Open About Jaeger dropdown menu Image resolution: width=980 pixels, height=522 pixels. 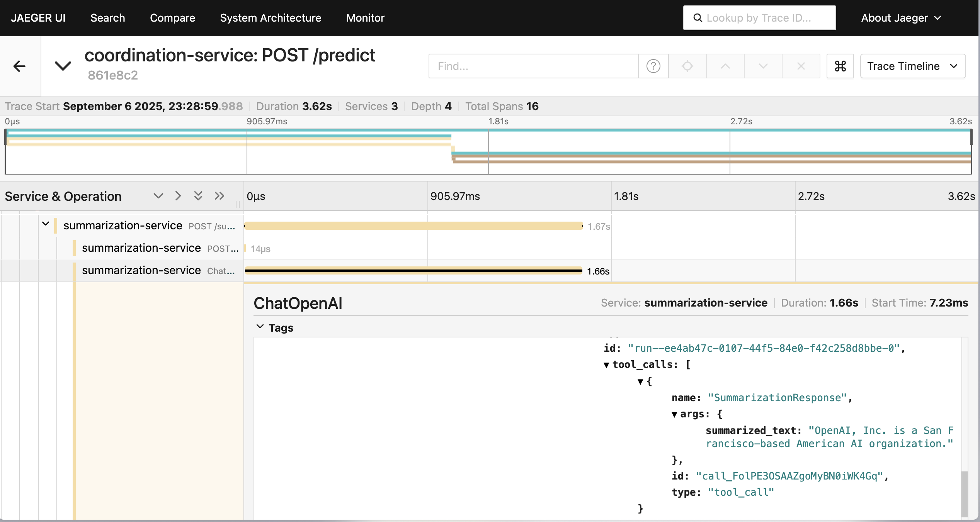pos(901,18)
